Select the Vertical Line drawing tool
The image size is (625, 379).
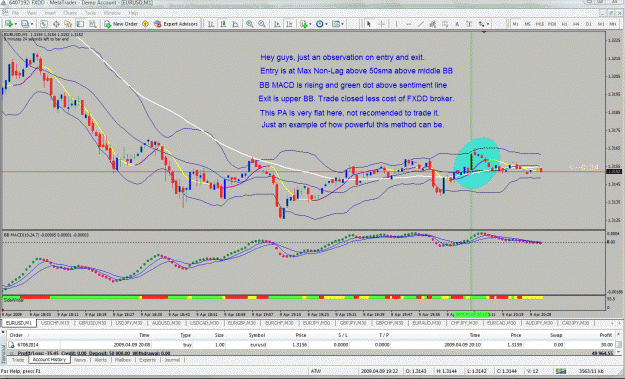point(396,24)
